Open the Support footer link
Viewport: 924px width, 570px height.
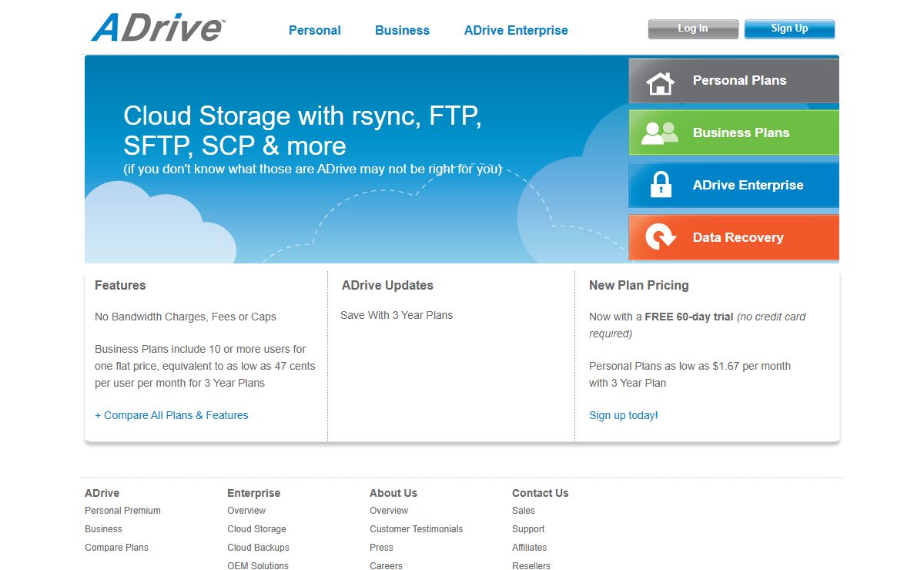click(x=528, y=529)
